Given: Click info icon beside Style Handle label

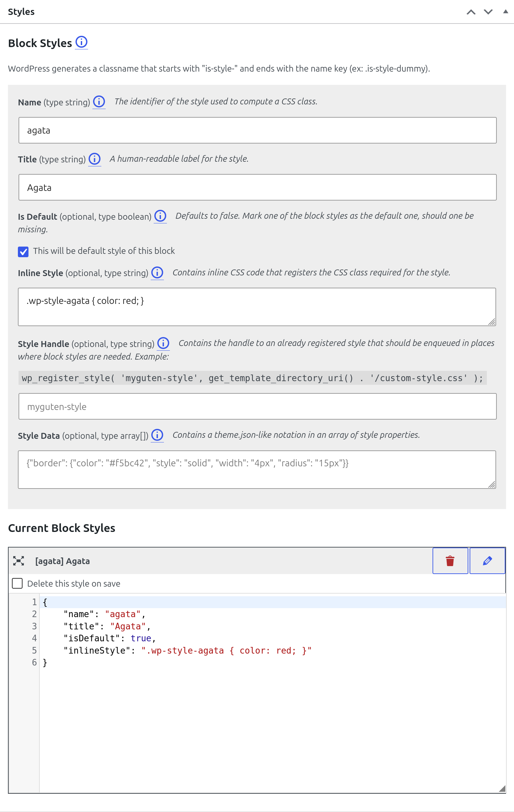Looking at the screenshot, I should click(x=164, y=343).
